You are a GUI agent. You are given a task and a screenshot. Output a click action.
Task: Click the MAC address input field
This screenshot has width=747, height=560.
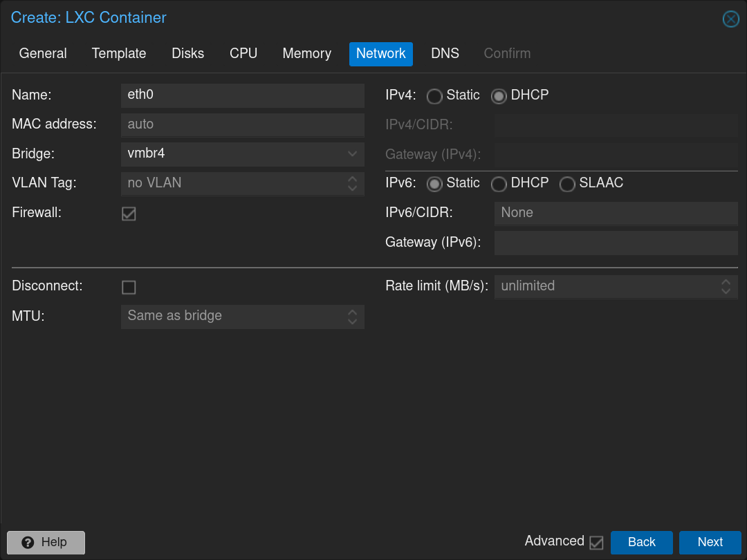243,124
